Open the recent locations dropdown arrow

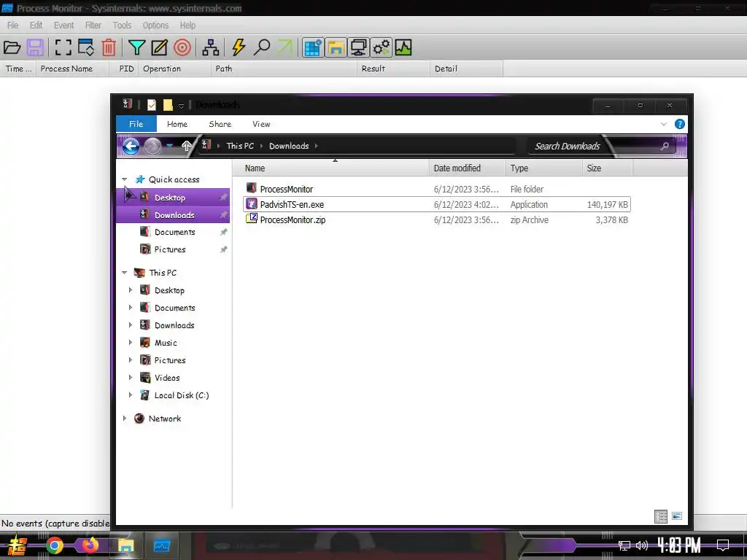coord(169,146)
